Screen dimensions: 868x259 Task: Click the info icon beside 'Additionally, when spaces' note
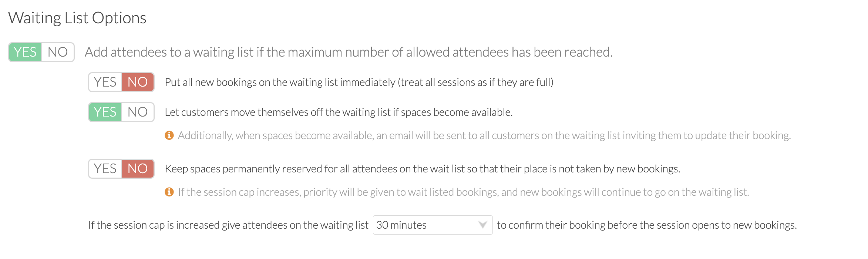169,135
